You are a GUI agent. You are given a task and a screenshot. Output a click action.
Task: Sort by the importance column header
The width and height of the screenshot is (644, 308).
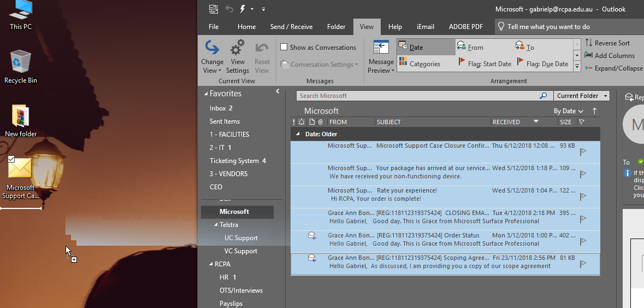coord(294,121)
